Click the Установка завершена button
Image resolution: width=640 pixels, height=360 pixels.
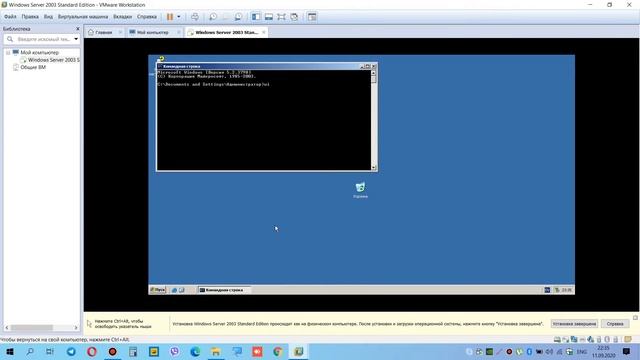click(x=574, y=324)
